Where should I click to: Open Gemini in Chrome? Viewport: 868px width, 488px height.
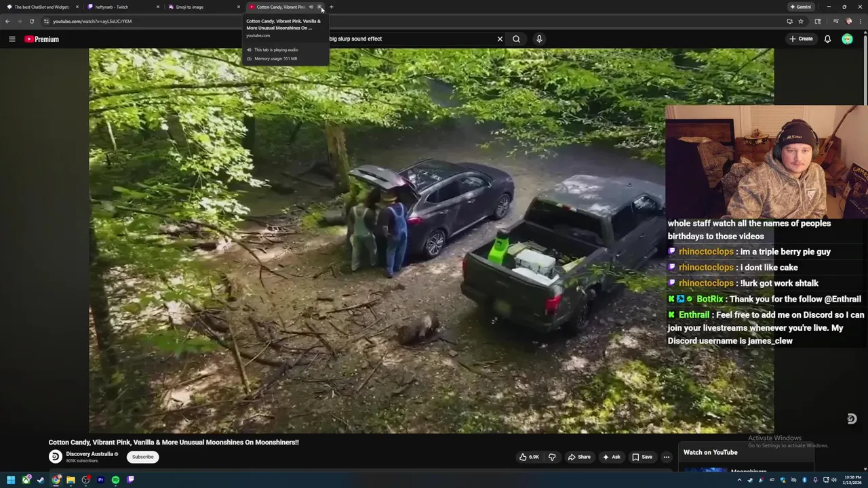pos(800,7)
